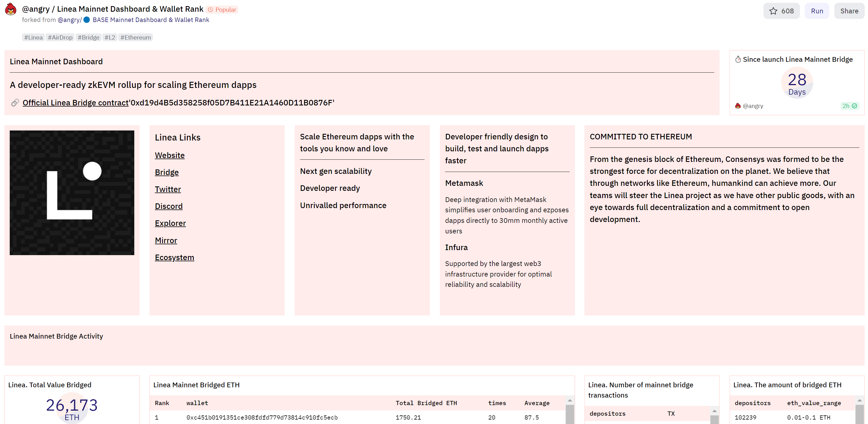
Task: Click the 102239 depositors cell
Action: coord(745,418)
